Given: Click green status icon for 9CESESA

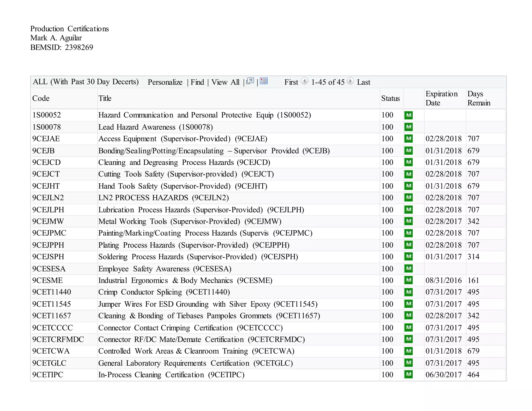Looking at the screenshot, I should coord(408,269).
